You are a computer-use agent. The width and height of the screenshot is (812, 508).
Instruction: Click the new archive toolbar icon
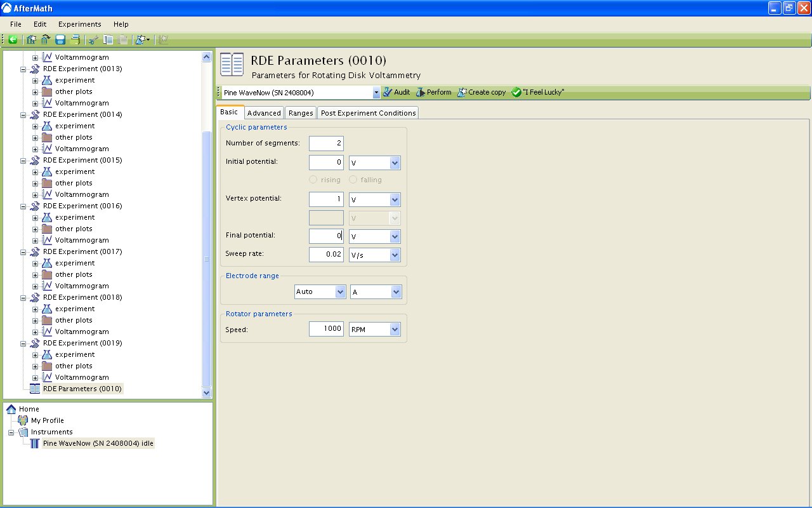click(x=31, y=39)
